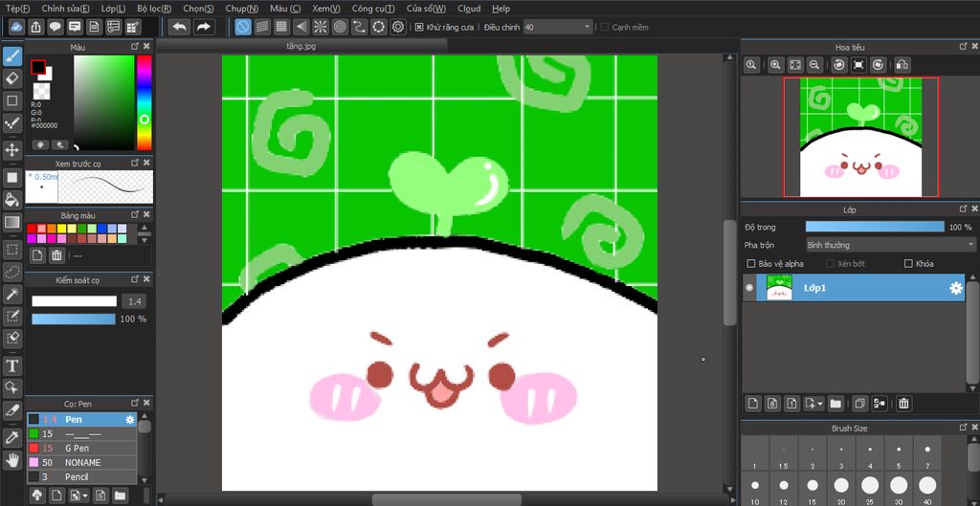Zoom out on the Navigator panel

tap(813, 64)
